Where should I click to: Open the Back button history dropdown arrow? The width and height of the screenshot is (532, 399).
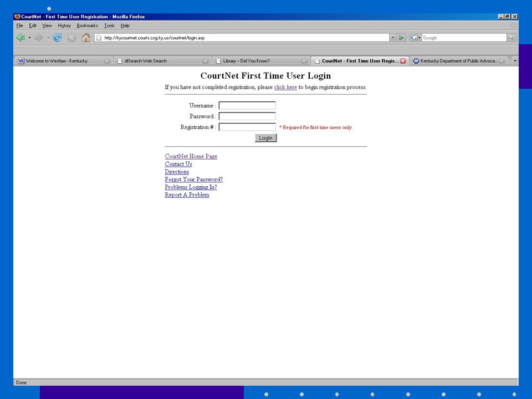point(29,38)
